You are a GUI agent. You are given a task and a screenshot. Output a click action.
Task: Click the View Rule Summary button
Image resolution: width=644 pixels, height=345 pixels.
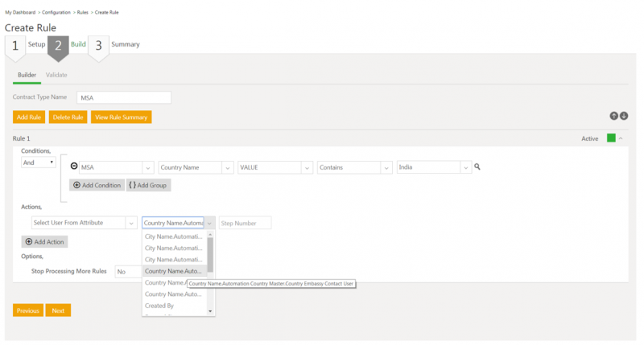tap(121, 117)
